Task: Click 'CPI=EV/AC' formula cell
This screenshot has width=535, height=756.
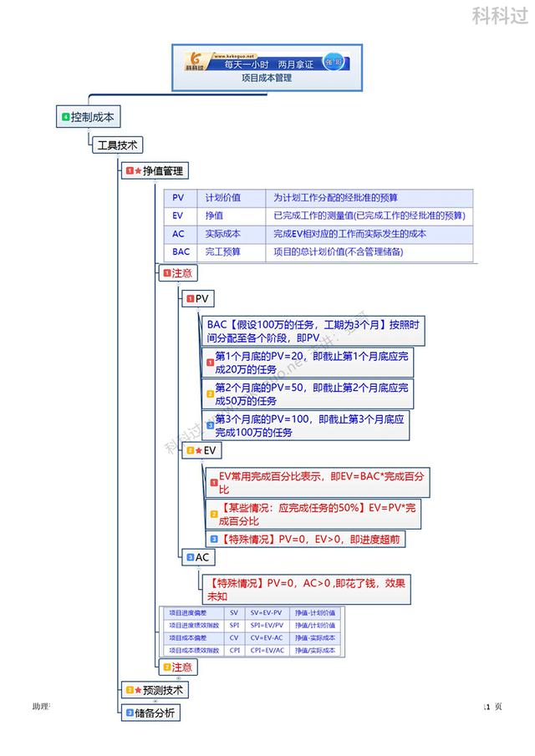Action: [267, 651]
